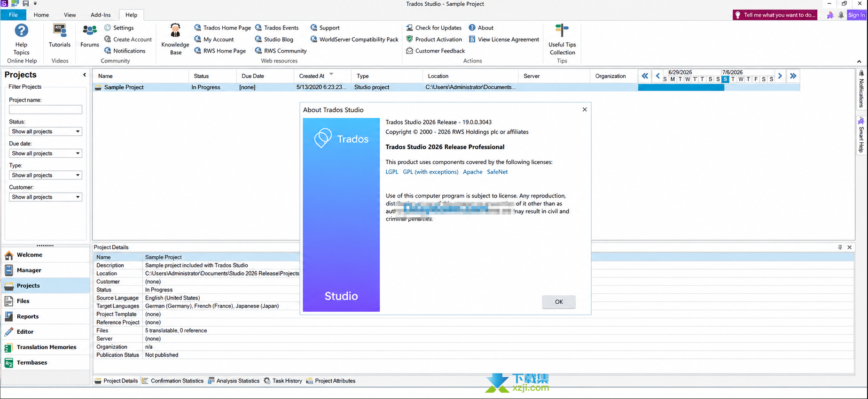Open the Translation Memories view
Screen dimensions: 868x399
[46, 347]
